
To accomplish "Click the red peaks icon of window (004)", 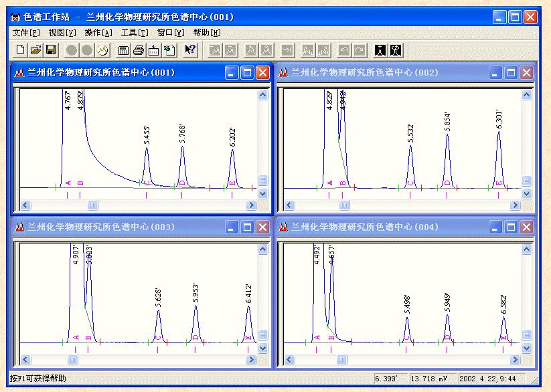I will point(283,227).
